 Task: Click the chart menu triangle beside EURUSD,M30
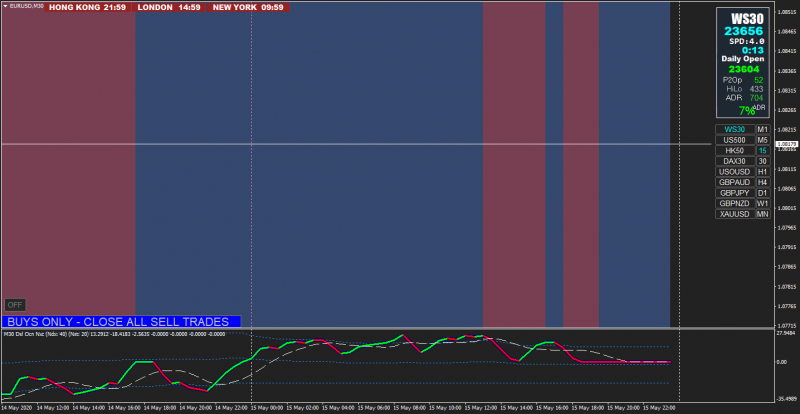(5, 7)
